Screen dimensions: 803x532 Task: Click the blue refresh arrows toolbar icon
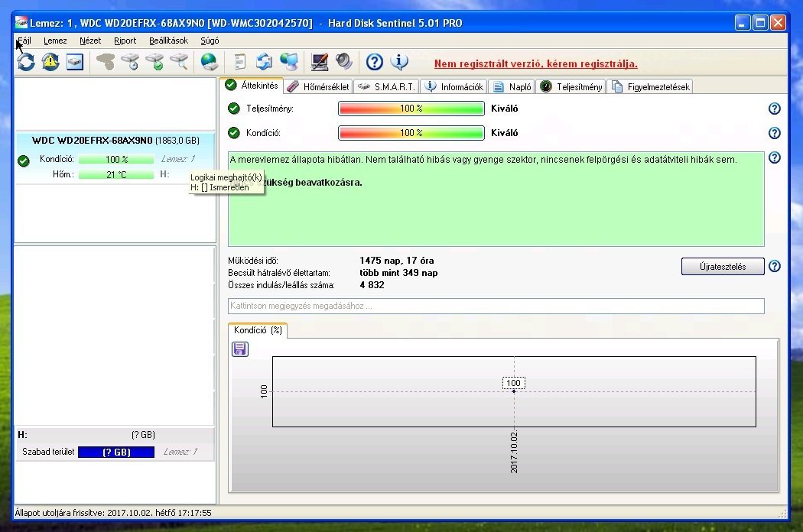tap(26, 62)
